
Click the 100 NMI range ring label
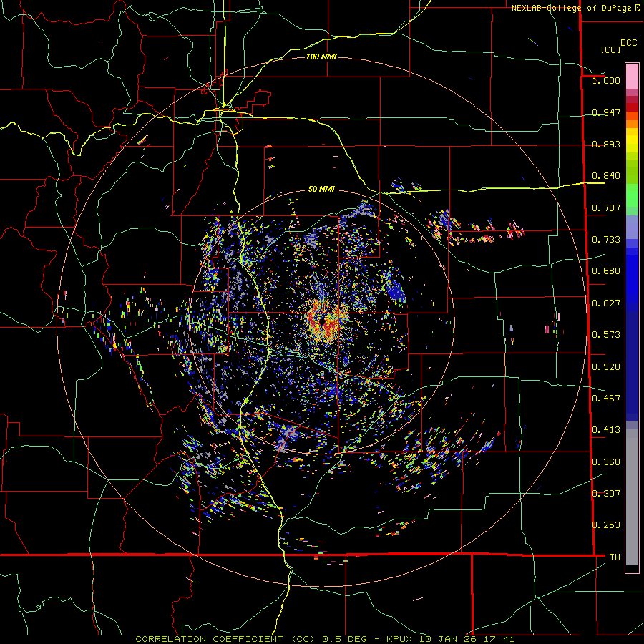click(x=321, y=57)
